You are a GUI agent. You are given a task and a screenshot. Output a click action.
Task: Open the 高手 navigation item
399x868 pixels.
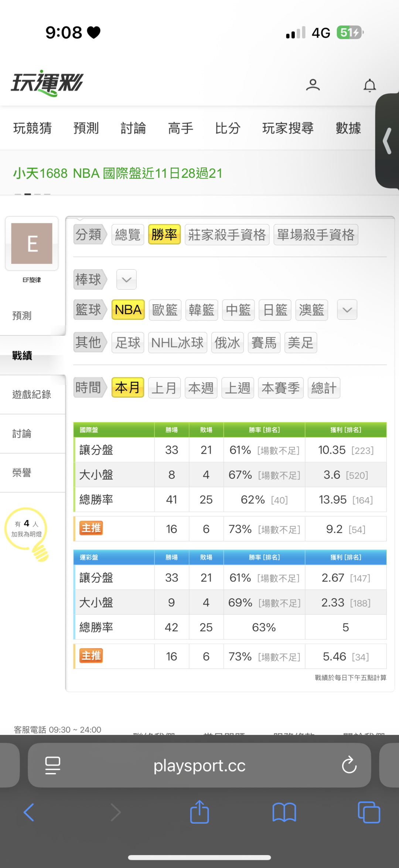[181, 128]
